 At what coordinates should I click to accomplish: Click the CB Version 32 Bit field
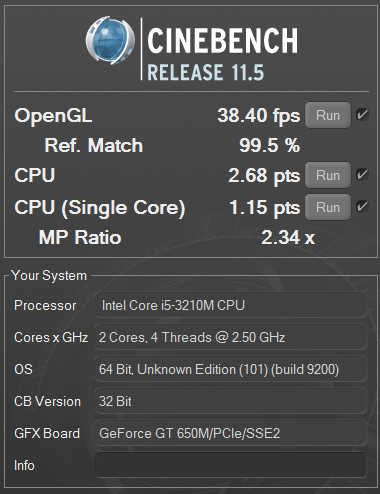tap(230, 401)
